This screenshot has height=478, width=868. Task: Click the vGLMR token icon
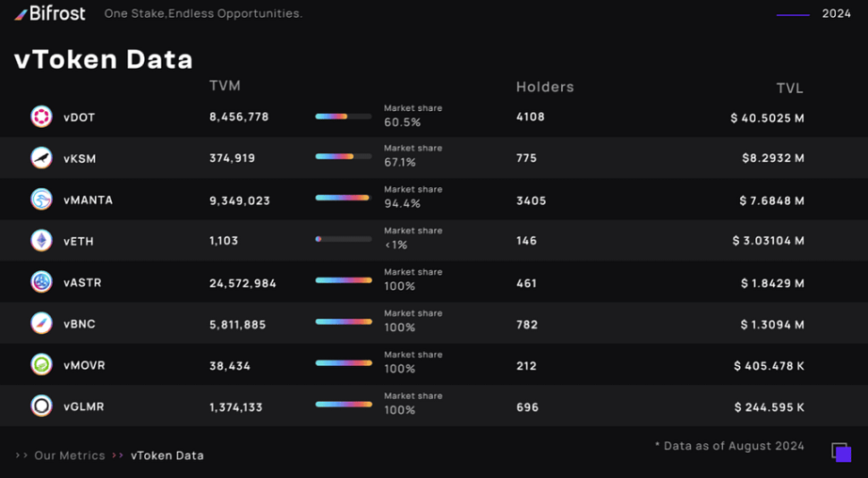[x=41, y=406]
